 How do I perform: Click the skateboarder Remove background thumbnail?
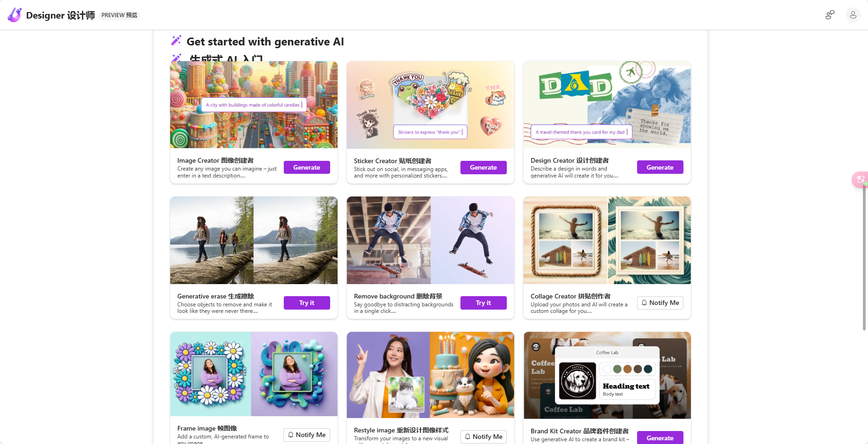point(430,240)
